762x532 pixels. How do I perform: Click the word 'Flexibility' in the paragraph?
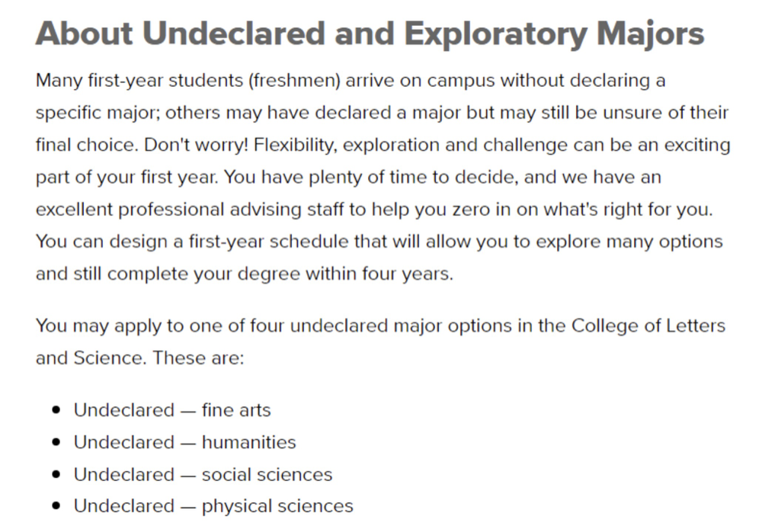pos(295,145)
